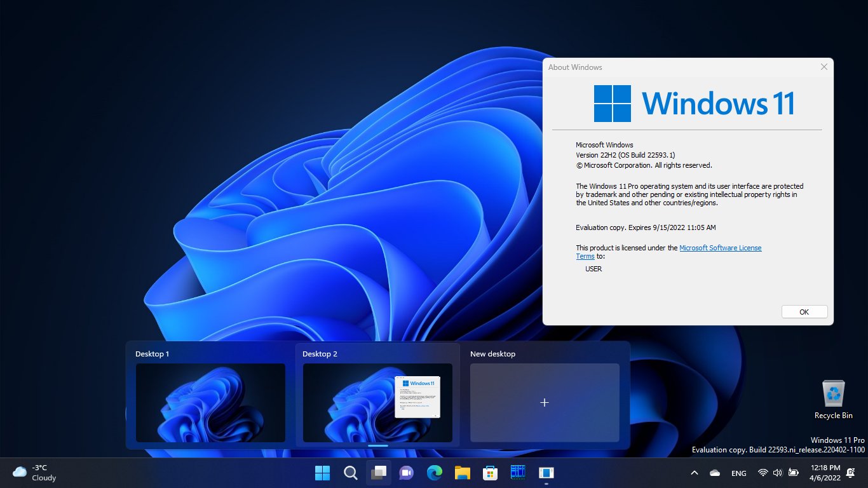This screenshot has height=488, width=868.
Task: Open taskbar Search
Action: coord(350,473)
